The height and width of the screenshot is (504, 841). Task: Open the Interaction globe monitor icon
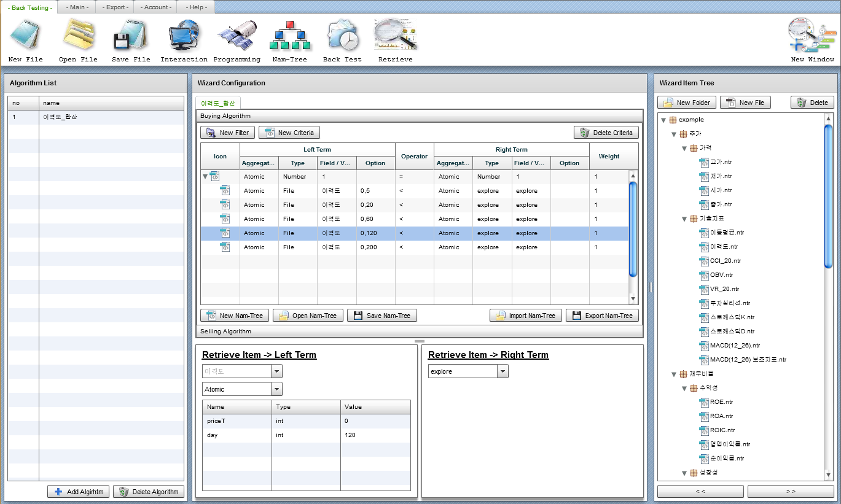coord(184,36)
